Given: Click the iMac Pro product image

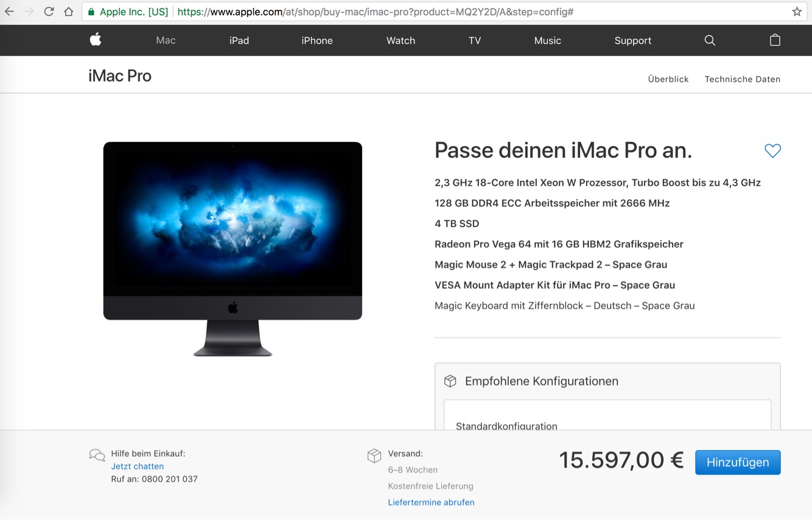Looking at the screenshot, I should 233,249.
